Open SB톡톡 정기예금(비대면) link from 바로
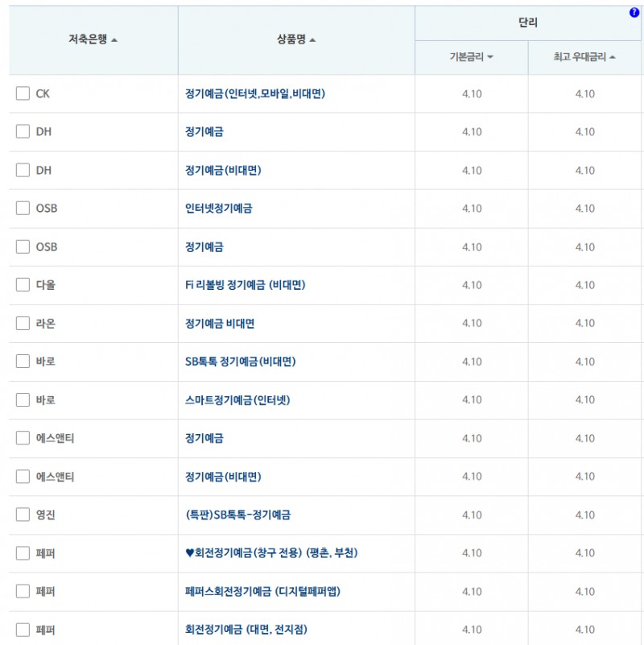The height and width of the screenshot is (645, 644). pos(240,362)
